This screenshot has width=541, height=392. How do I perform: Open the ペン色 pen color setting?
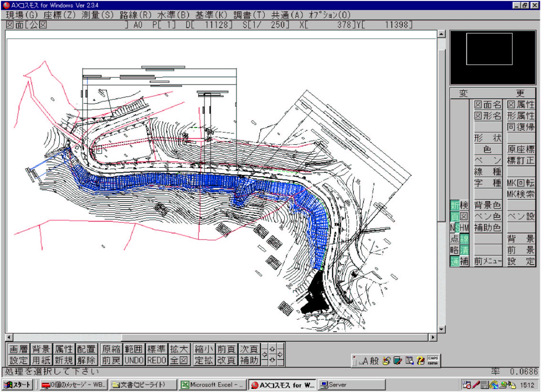pos(487,216)
